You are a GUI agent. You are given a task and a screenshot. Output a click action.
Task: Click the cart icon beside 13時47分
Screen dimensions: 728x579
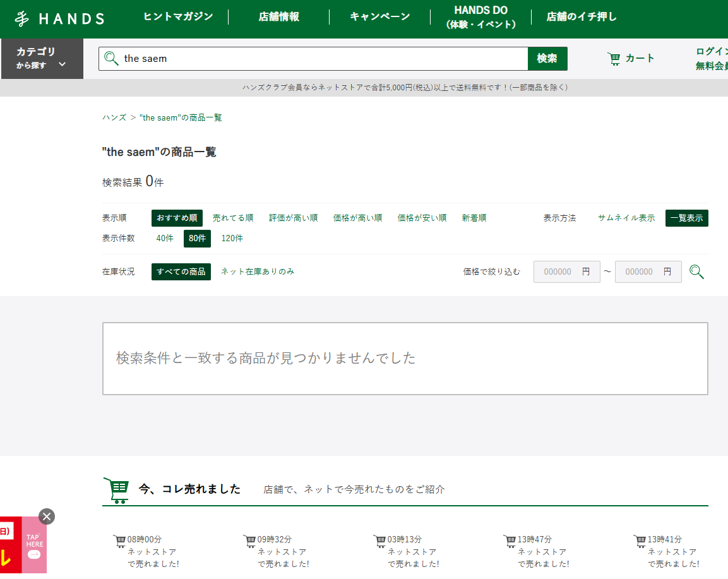coord(510,541)
